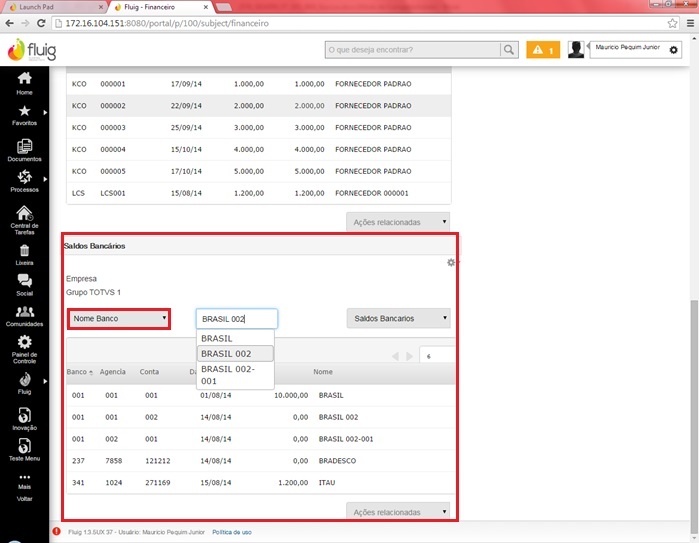The width and height of the screenshot is (699, 543).
Task: Sort by Conta column header
Action: tap(149, 372)
